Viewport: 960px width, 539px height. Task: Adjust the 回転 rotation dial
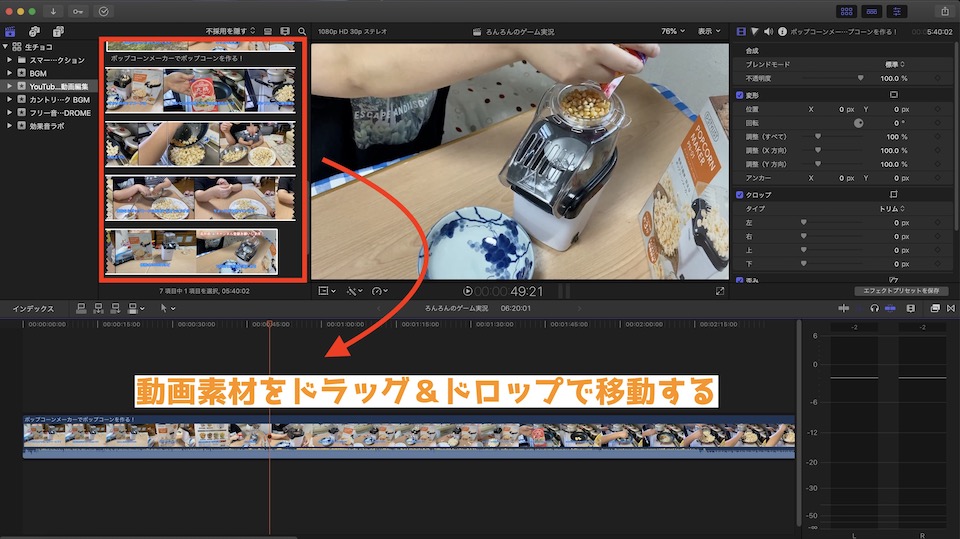coord(858,123)
